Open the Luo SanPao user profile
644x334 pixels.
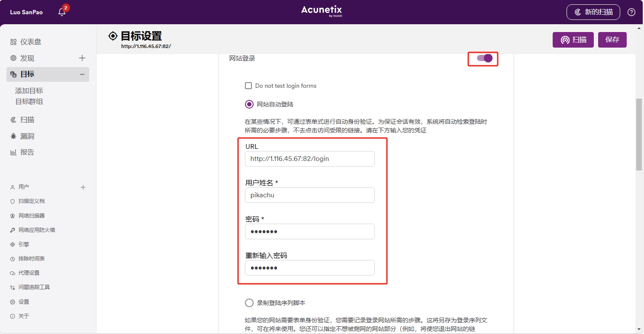pyautogui.click(x=26, y=12)
